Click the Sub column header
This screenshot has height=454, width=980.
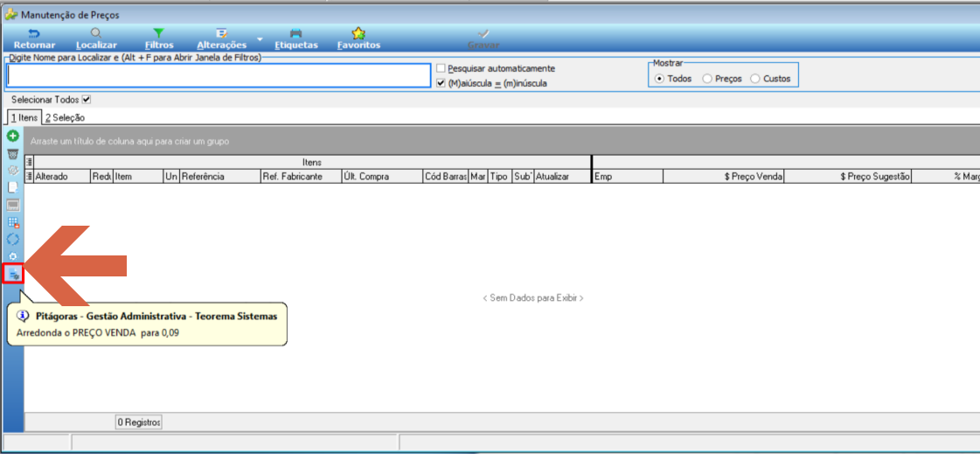pos(523,177)
